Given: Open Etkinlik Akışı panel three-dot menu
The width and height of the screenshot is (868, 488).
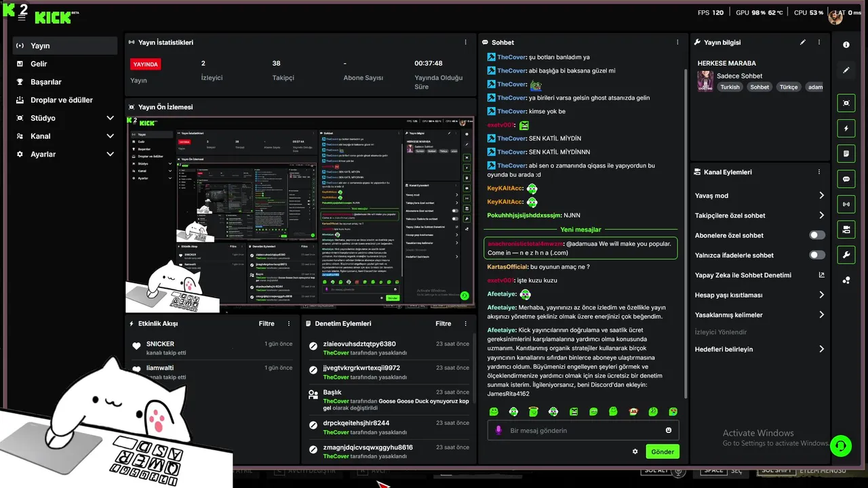Looking at the screenshot, I should (289, 323).
